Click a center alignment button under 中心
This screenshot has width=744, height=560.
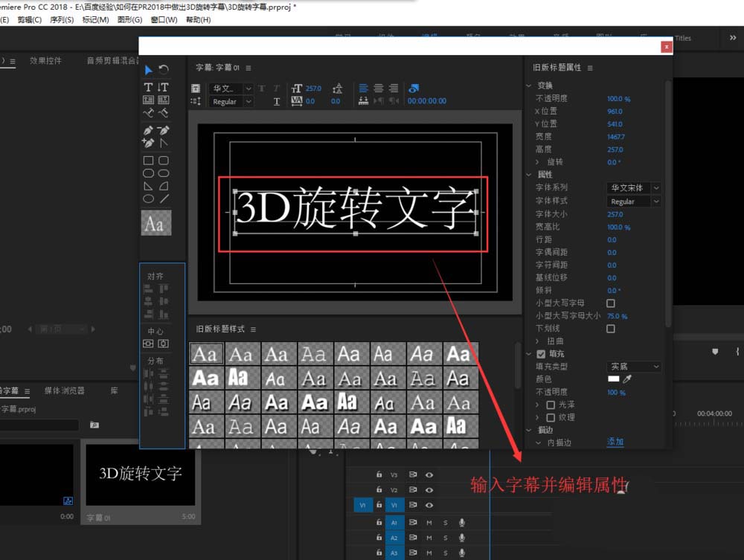(149, 343)
